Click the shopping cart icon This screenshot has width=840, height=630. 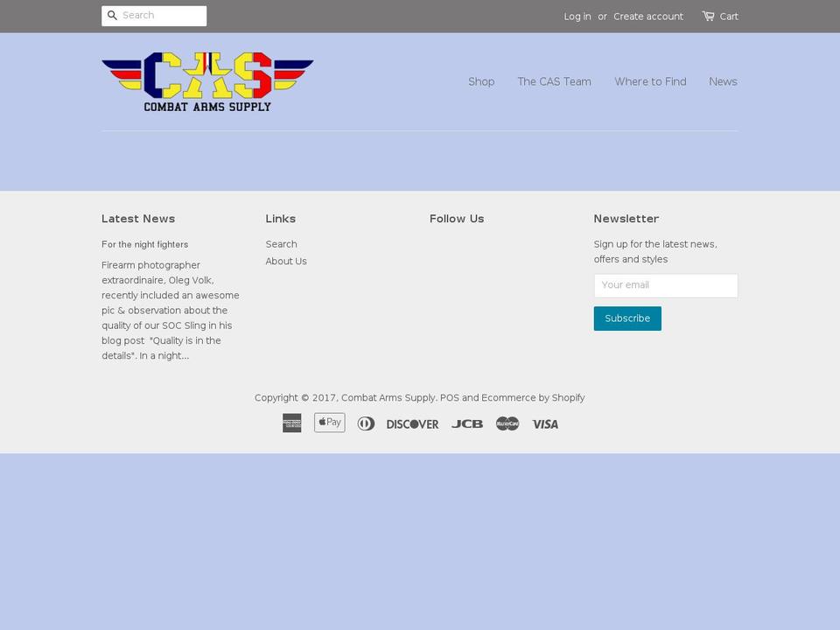[x=708, y=16]
